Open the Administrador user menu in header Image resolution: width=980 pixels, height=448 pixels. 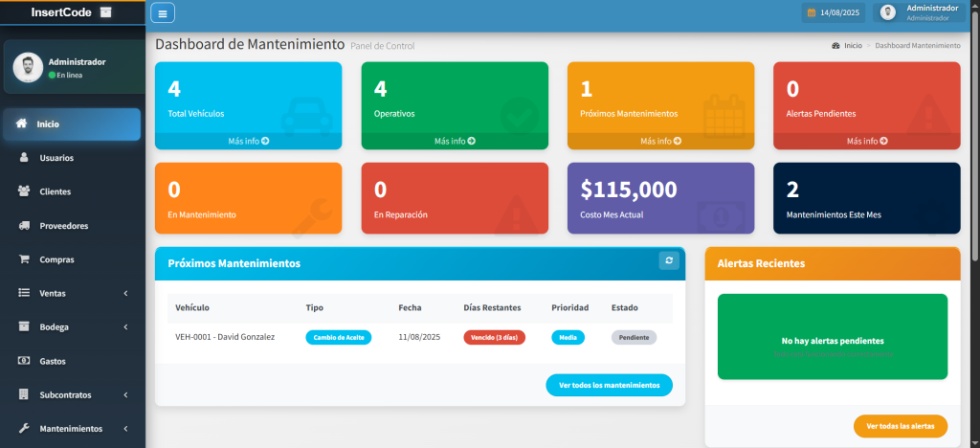pos(923,12)
